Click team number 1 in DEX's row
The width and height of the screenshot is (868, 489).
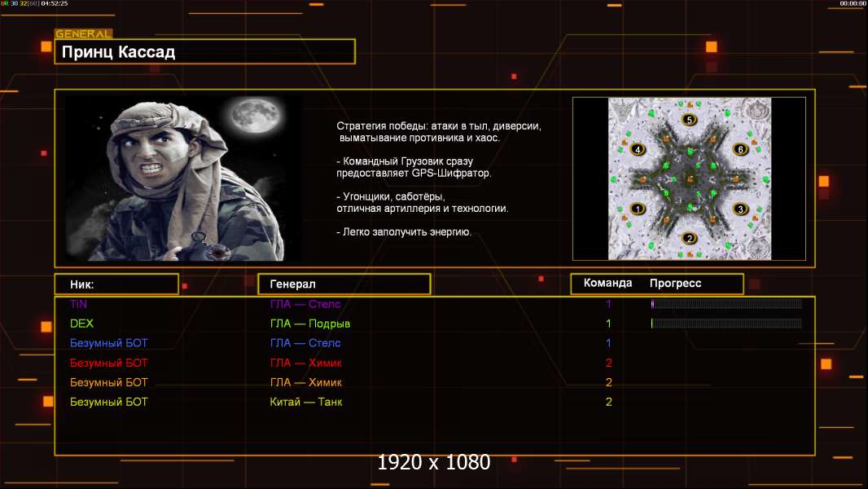coord(608,324)
